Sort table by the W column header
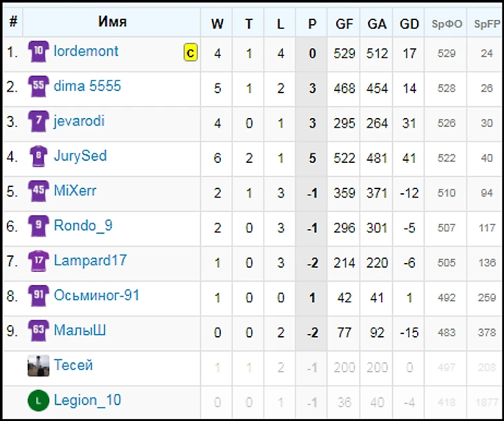The height and width of the screenshot is (421, 504). click(x=217, y=23)
